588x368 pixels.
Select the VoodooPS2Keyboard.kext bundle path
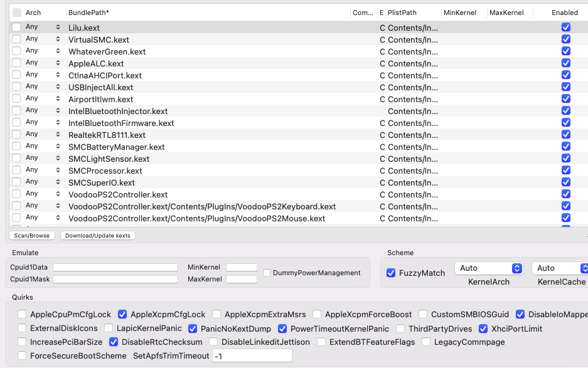202,206
